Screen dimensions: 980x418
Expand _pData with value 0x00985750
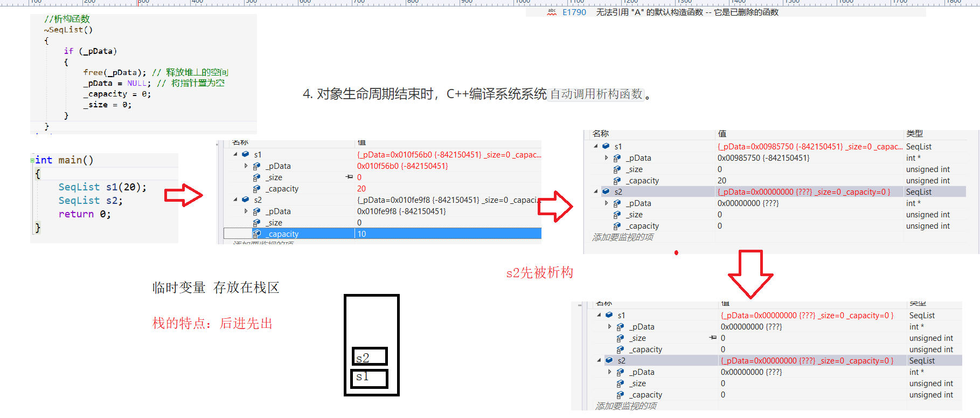coord(607,158)
